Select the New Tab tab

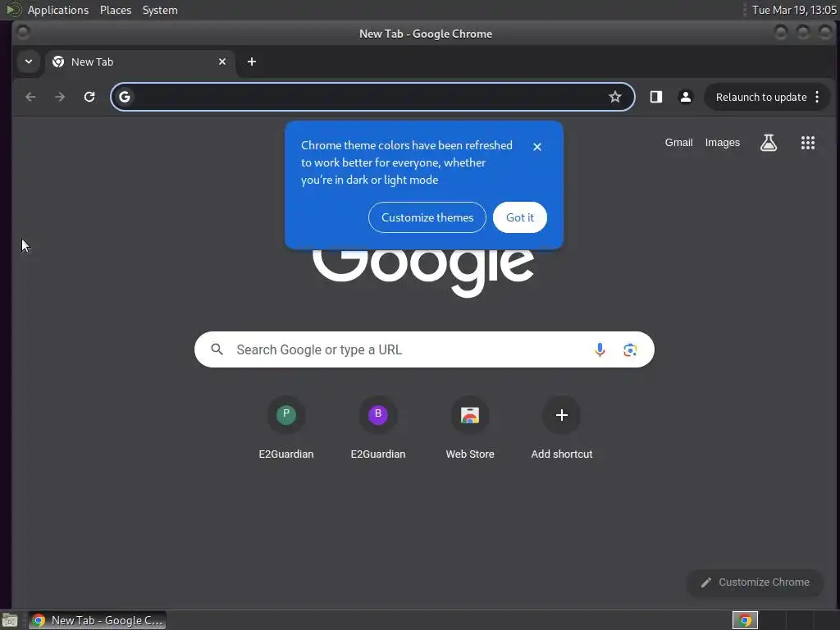coord(139,62)
